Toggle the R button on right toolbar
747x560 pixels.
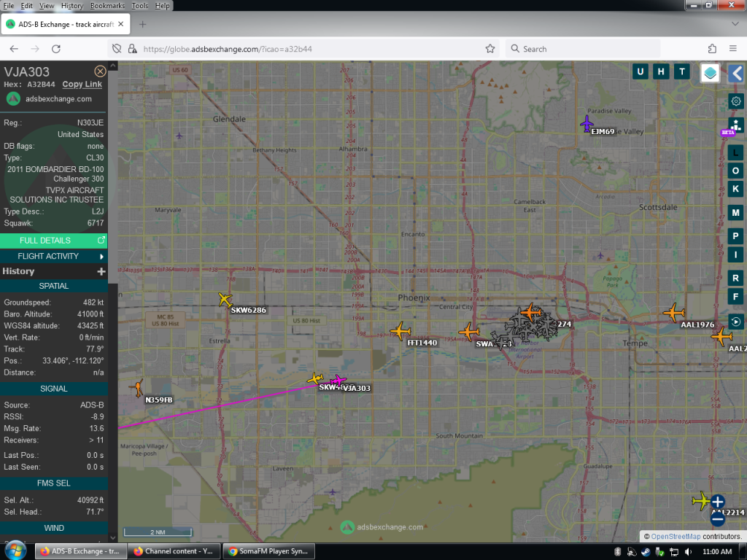[x=735, y=278]
